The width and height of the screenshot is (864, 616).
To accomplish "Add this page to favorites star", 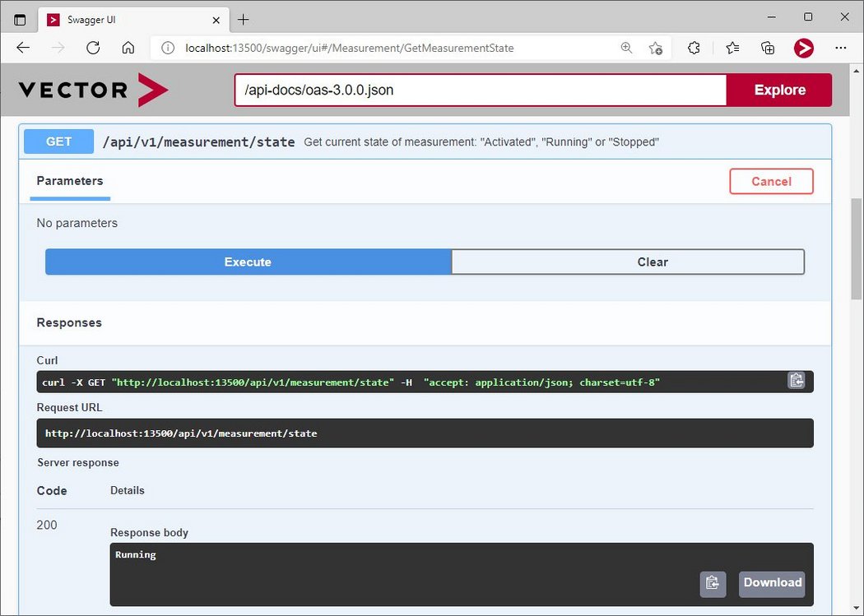I will pos(655,48).
